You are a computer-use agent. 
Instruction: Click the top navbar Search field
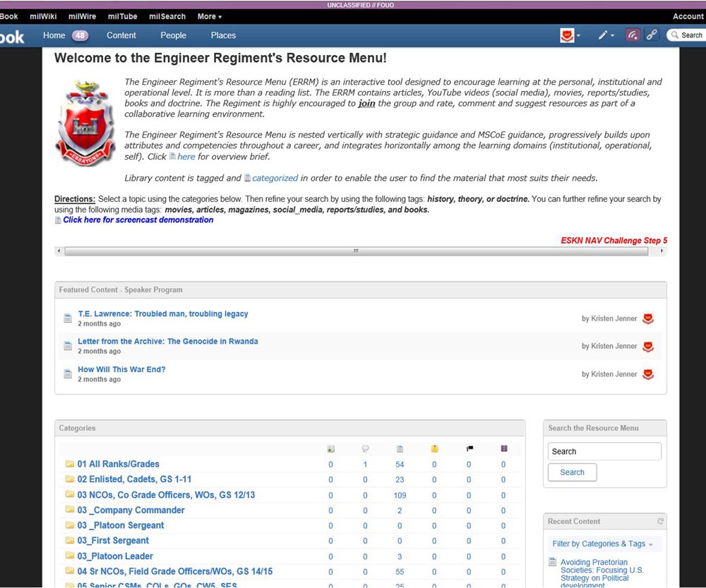pyautogui.click(x=686, y=35)
